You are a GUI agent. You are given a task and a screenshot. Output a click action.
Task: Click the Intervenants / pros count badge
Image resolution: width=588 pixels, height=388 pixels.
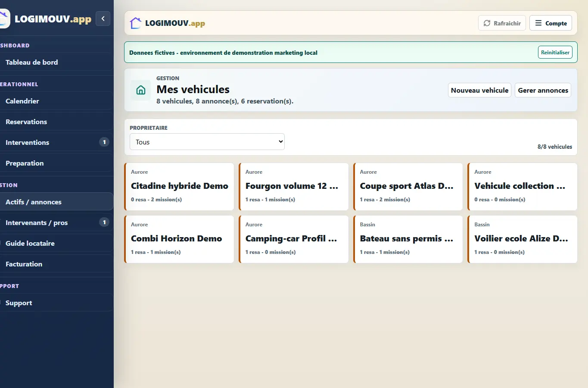[x=104, y=222]
